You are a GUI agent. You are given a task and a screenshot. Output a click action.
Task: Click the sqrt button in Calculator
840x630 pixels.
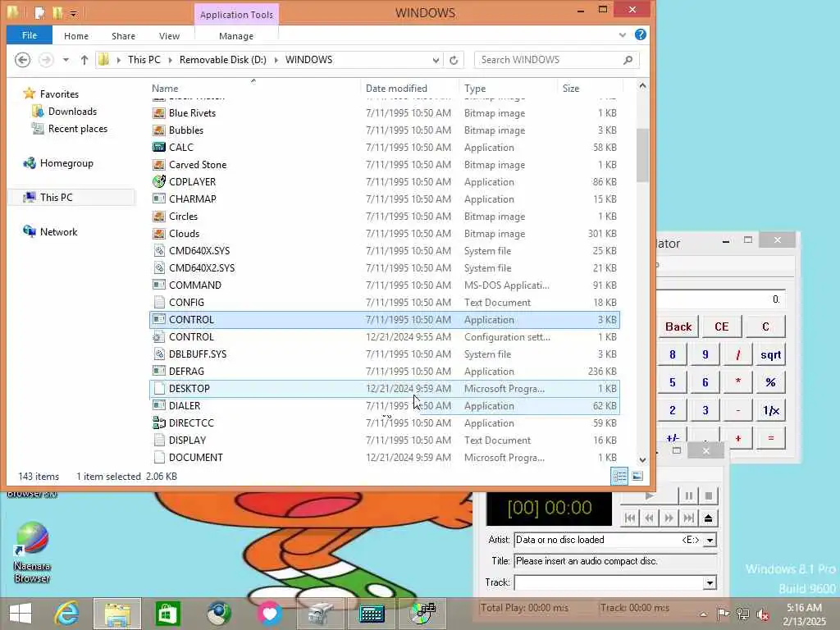click(x=770, y=354)
